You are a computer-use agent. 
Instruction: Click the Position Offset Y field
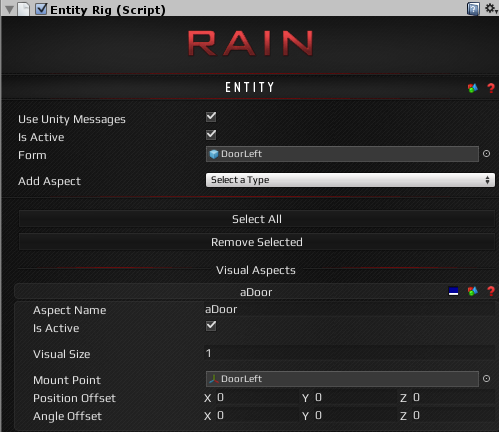tap(355, 397)
